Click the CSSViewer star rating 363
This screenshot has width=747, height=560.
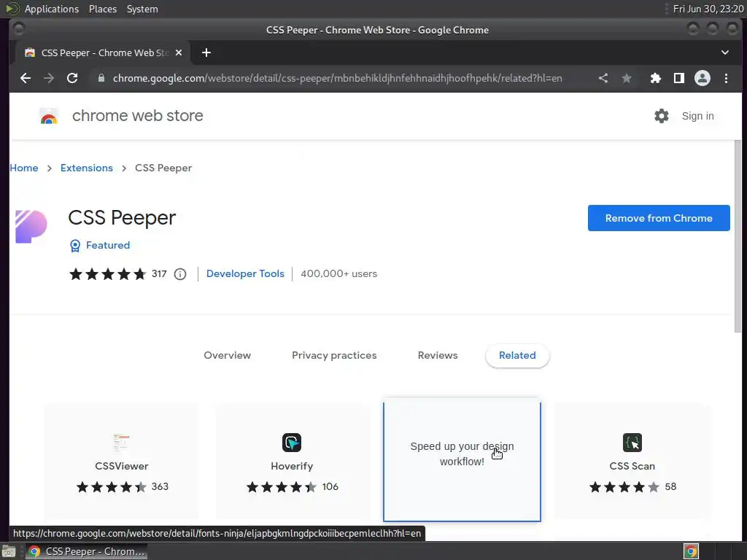tap(123, 486)
